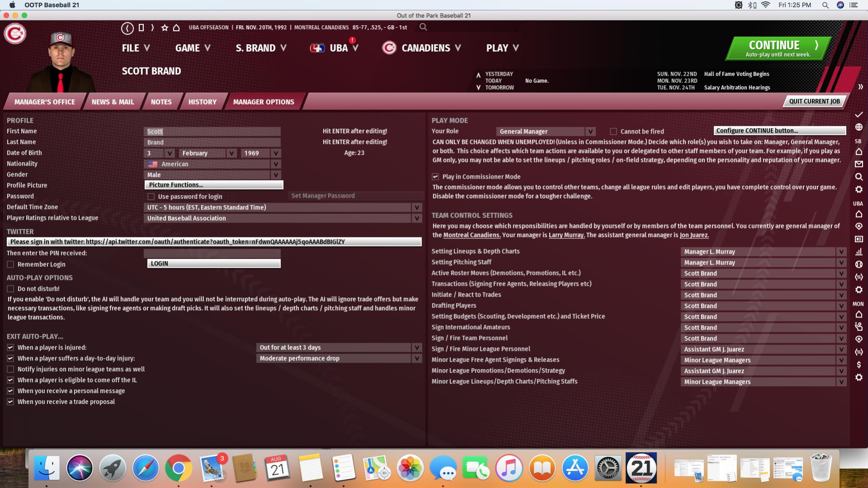This screenshot has height=488, width=868.
Task: Click the search magnifier beside team record
Action: coord(423,27)
